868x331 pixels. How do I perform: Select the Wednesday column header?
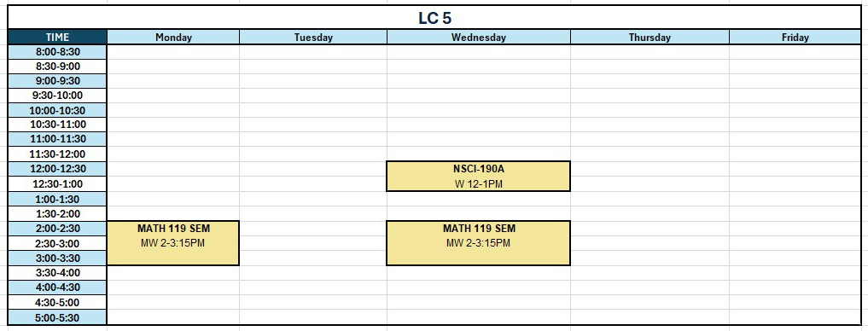[x=478, y=37]
